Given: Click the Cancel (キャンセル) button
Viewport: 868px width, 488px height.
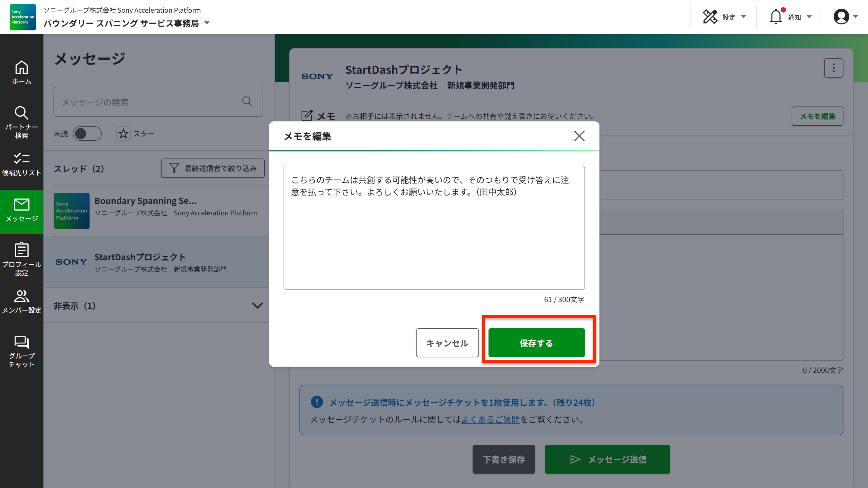Looking at the screenshot, I should [447, 343].
